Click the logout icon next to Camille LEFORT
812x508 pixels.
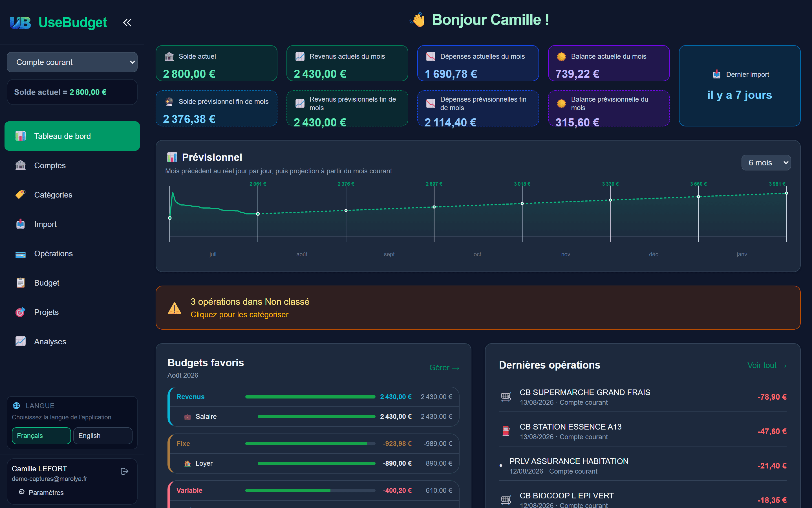point(125,471)
